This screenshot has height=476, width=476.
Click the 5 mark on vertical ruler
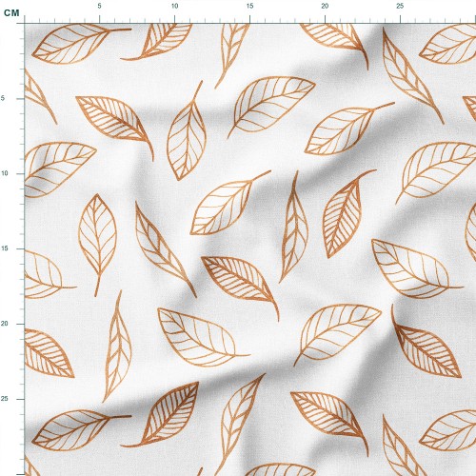pos(3,98)
